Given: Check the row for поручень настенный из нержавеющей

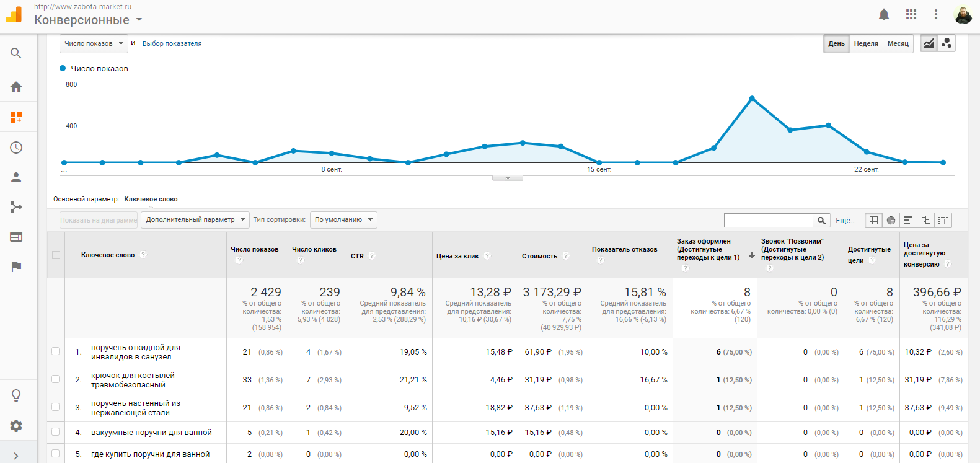Looking at the screenshot, I should pyautogui.click(x=56, y=407).
